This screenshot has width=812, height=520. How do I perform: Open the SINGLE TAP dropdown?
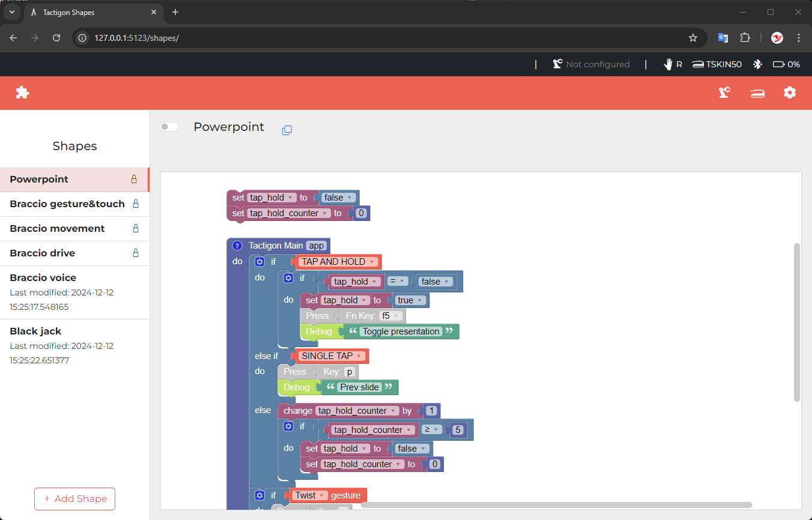(x=332, y=356)
